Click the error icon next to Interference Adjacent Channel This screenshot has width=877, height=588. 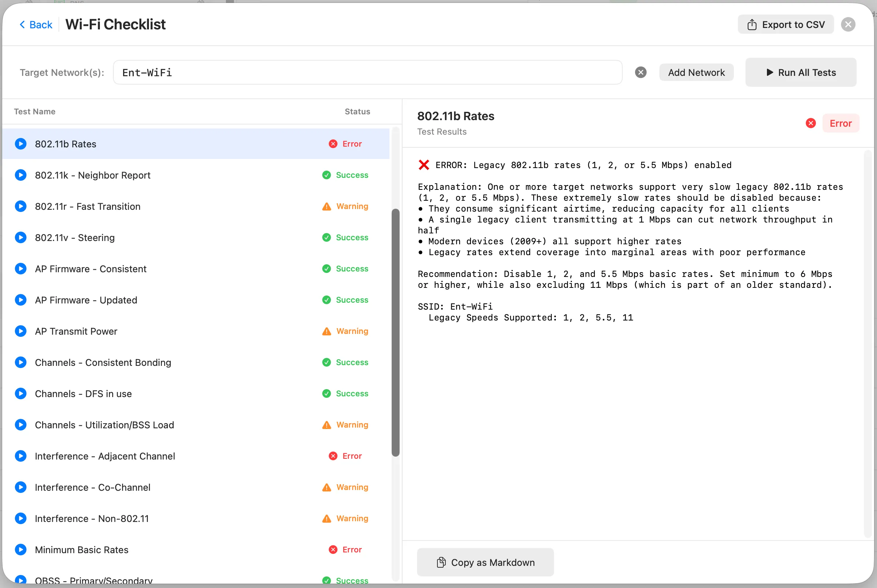pyautogui.click(x=332, y=456)
